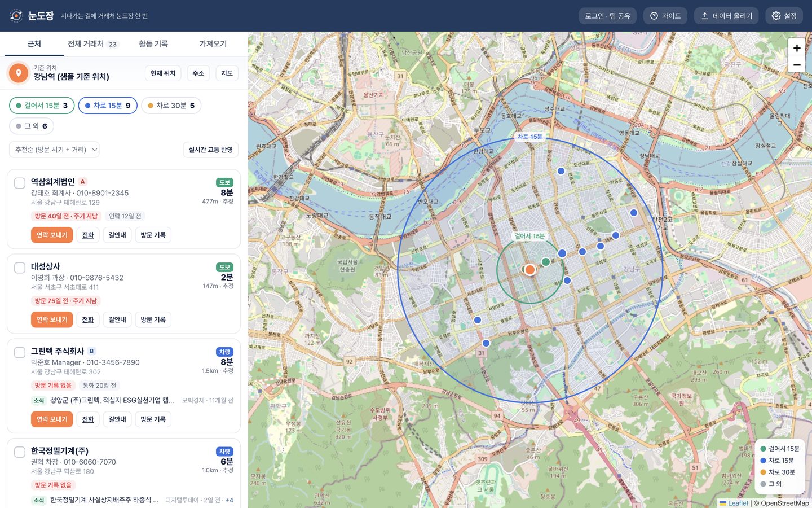
Task: Open 방문 기록 for 역삼회계법인
Action: pos(153,235)
